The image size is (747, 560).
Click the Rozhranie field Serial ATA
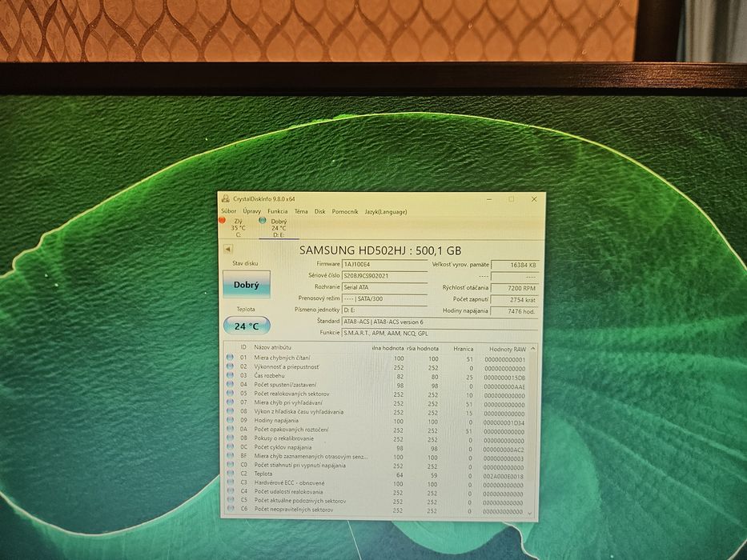pos(384,288)
